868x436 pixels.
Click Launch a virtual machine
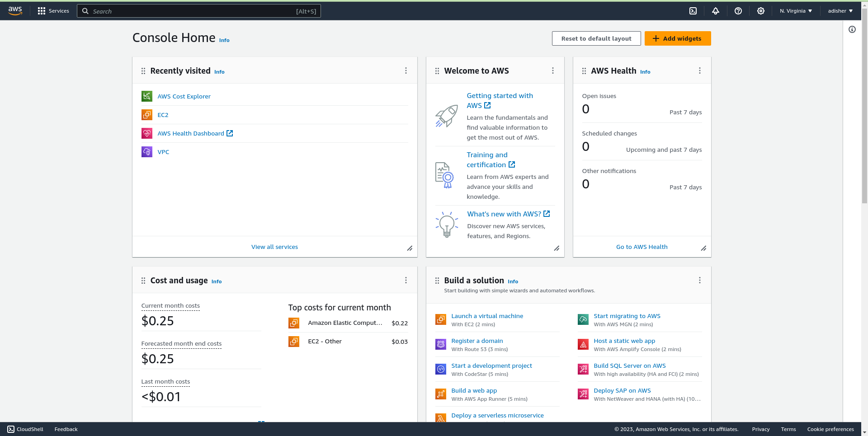(487, 316)
